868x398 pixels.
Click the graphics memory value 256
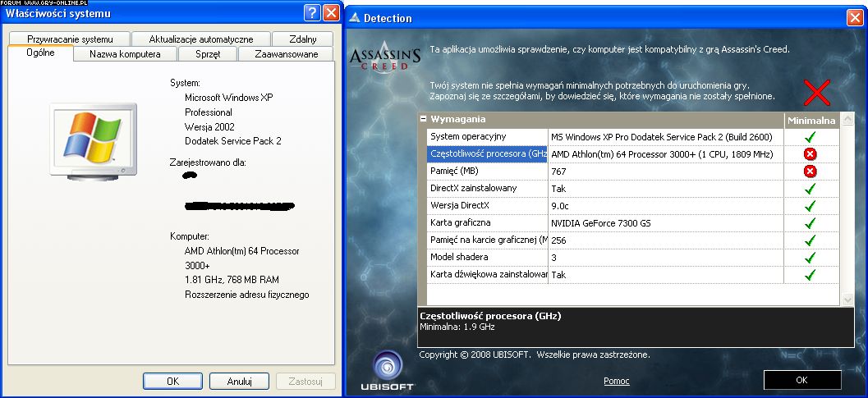[558, 240]
